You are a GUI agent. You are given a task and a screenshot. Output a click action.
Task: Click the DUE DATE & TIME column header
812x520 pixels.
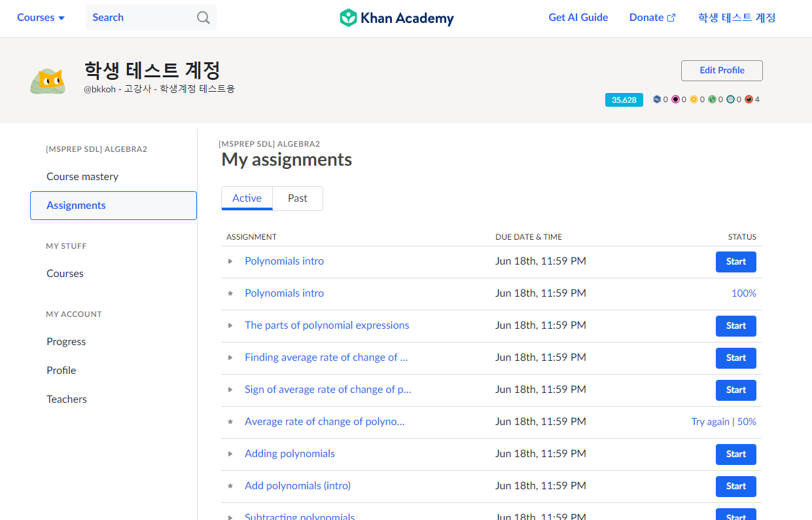[x=529, y=237]
